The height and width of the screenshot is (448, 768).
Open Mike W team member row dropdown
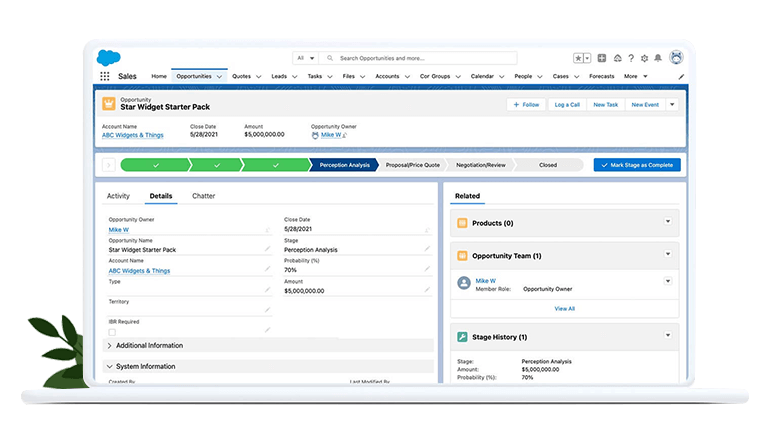[668, 281]
